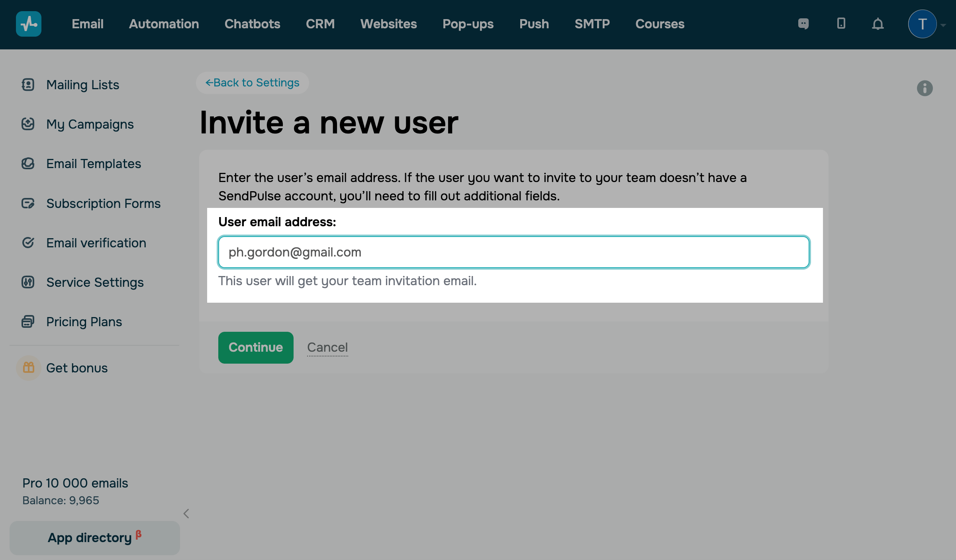956x560 pixels.
Task: Open the Automation menu
Action: tap(164, 24)
